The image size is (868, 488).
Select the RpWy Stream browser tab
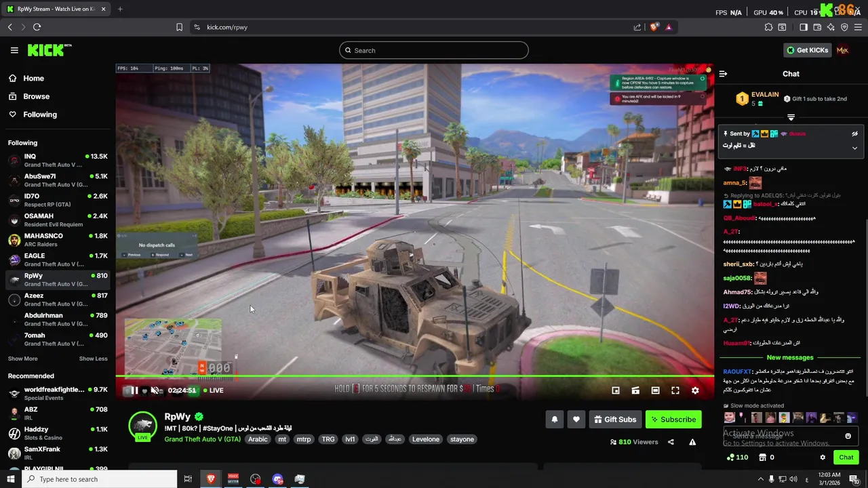coord(57,9)
